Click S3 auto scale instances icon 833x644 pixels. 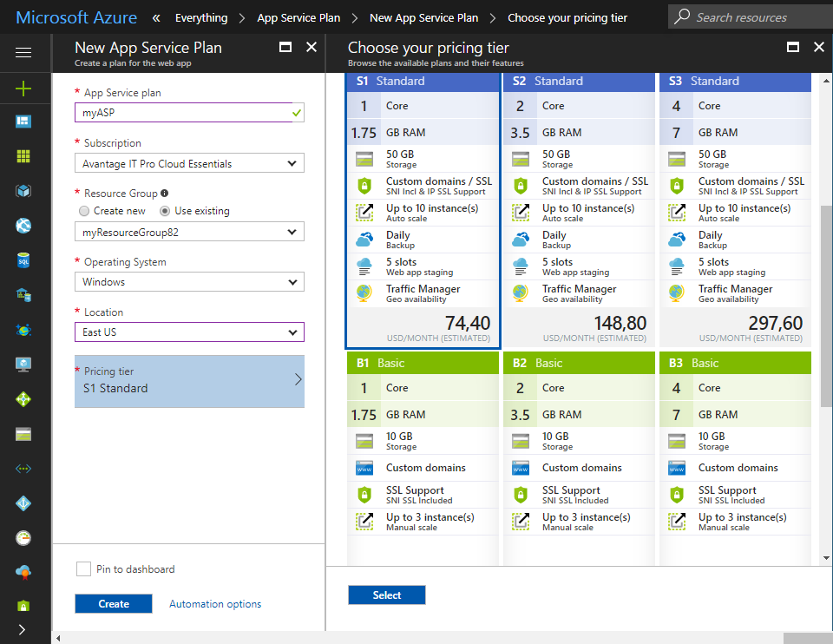[x=677, y=213]
